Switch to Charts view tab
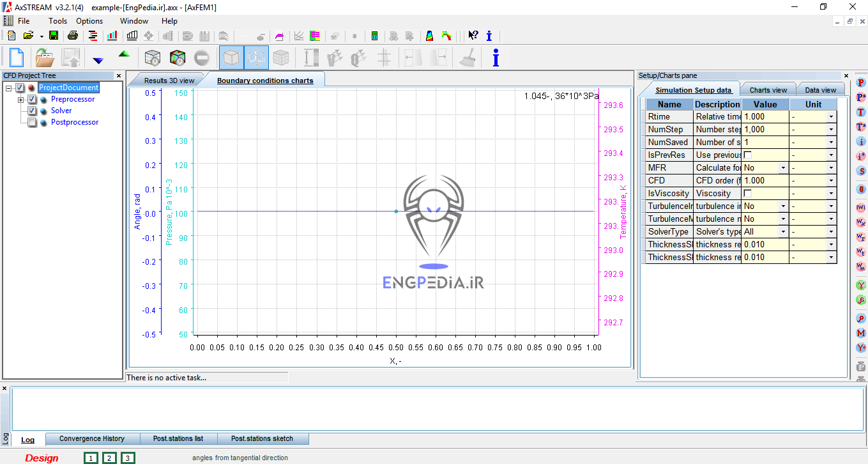The width and height of the screenshot is (868, 464). pyautogui.click(x=768, y=90)
